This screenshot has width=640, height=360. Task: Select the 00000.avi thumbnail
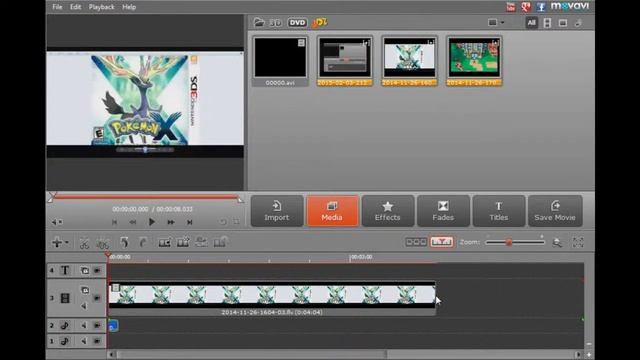coord(280,61)
